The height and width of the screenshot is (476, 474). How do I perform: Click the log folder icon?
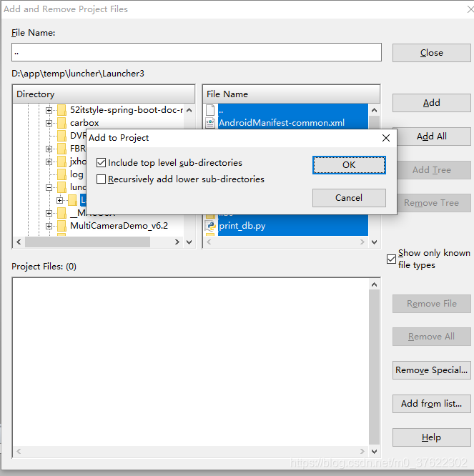tap(61, 174)
